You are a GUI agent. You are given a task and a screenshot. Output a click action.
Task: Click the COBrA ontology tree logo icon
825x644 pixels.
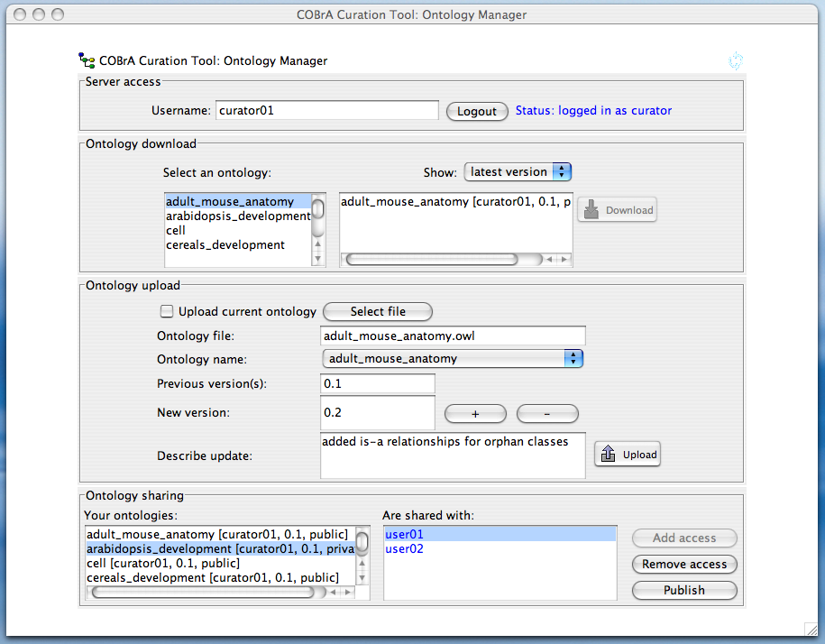tap(87, 61)
